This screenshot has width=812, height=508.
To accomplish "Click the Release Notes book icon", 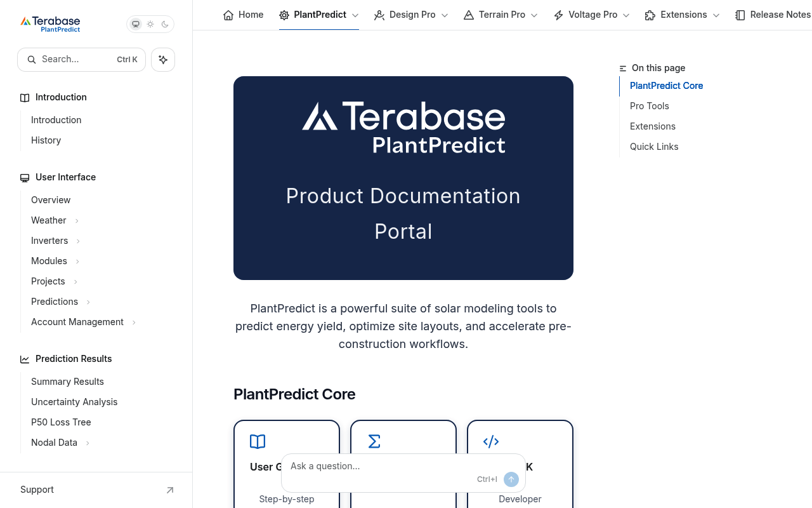I will point(740,15).
